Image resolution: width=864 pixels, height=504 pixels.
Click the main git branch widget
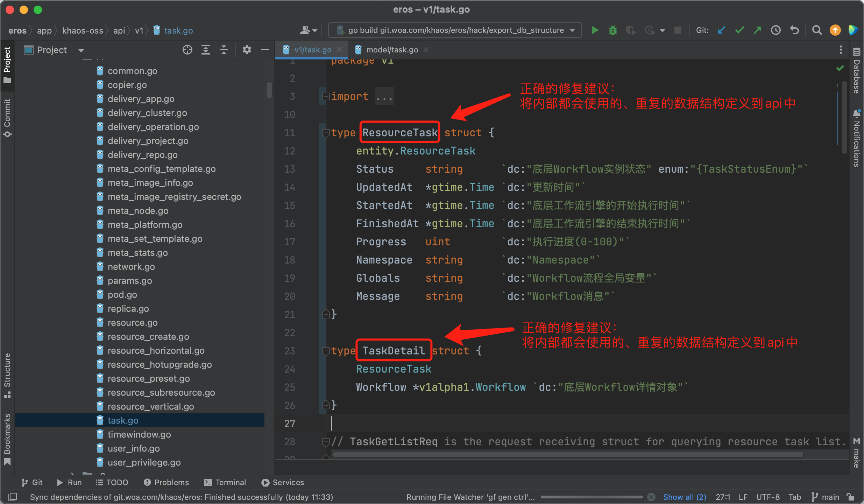(x=826, y=497)
